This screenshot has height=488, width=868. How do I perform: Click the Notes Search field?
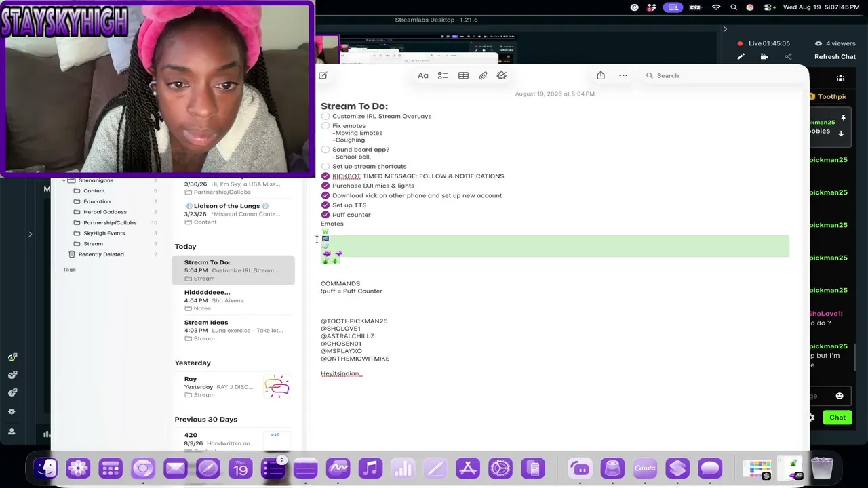pyautogui.click(x=720, y=75)
